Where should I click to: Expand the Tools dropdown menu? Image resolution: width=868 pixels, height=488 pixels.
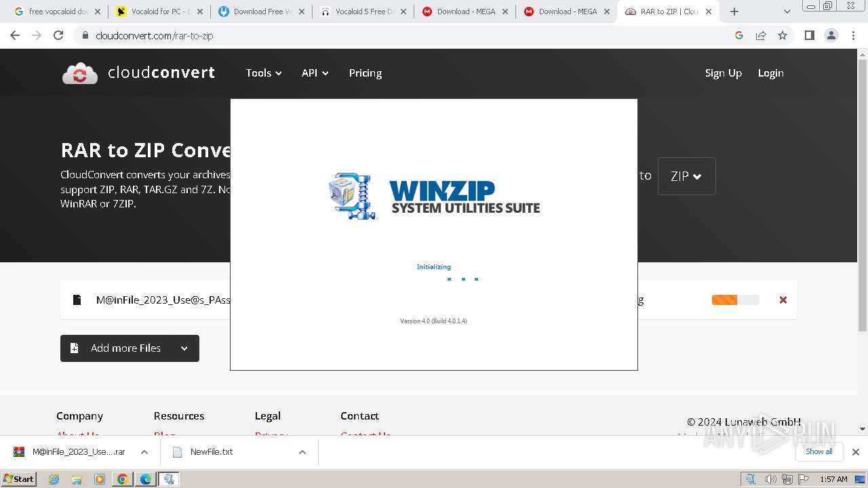[x=264, y=73]
